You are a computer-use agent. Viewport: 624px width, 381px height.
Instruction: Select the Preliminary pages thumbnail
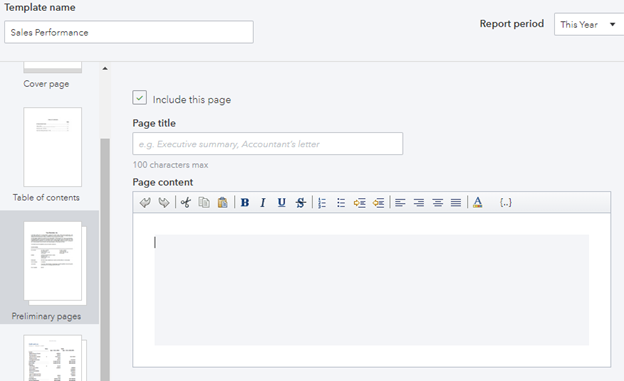pos(54,262)
